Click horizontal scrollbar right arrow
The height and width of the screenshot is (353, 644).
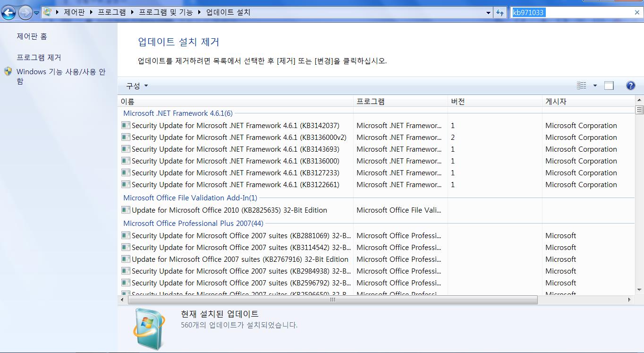pyautogui.click(x=629, y=300)
